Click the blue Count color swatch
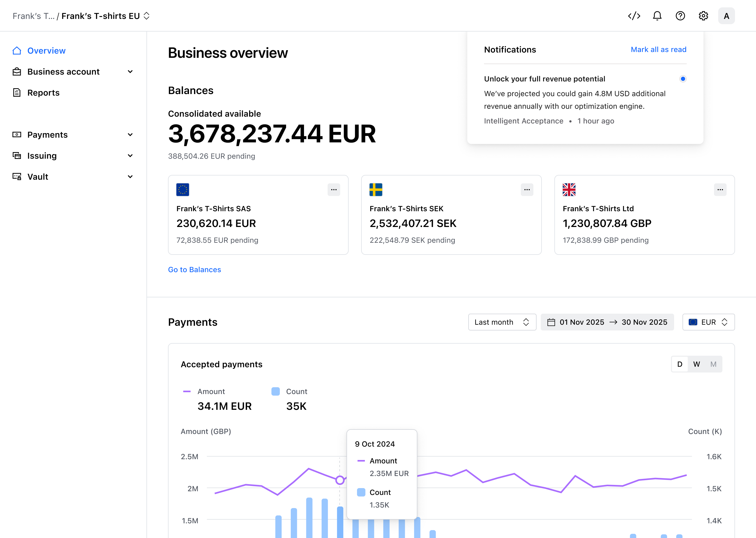756x538 pixels. (x=275, y=392)
